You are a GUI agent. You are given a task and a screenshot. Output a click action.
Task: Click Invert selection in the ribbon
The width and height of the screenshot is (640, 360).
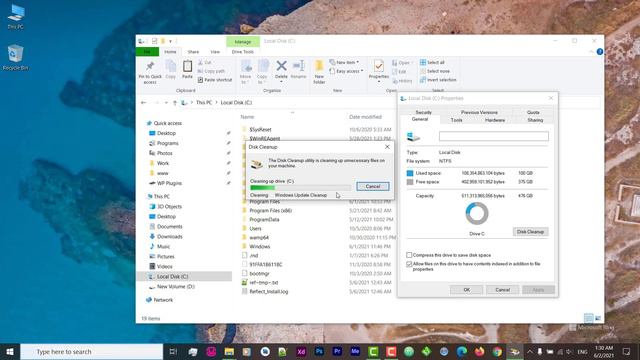(x=438, y=80)
